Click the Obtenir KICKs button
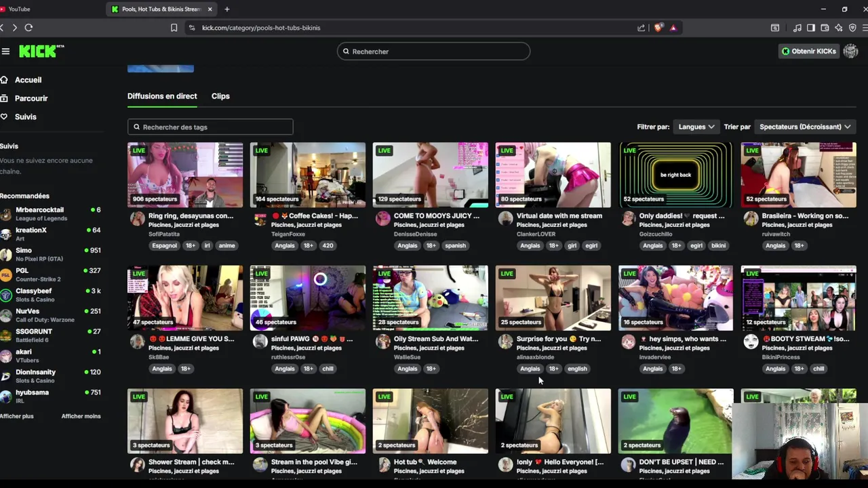The image size is (868, 488). (x=809, y=52)
